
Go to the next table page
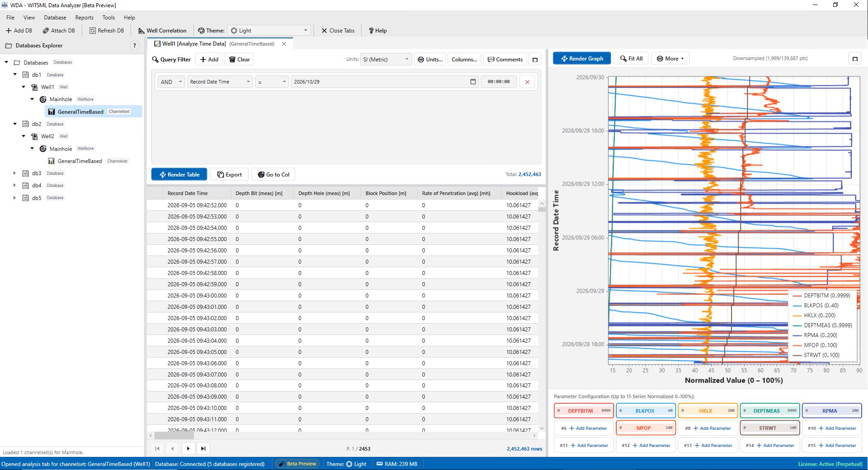(188, 448)
